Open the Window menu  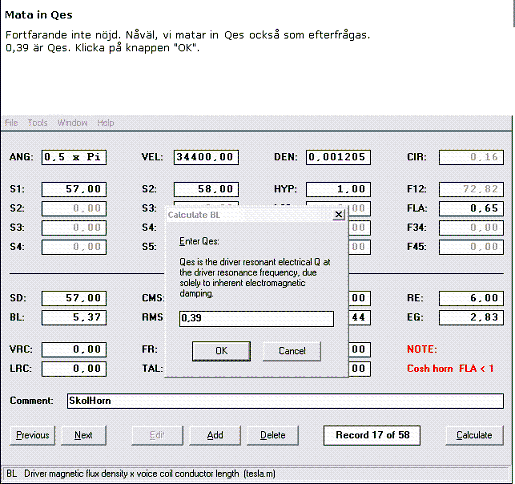[x=72, y=123]
